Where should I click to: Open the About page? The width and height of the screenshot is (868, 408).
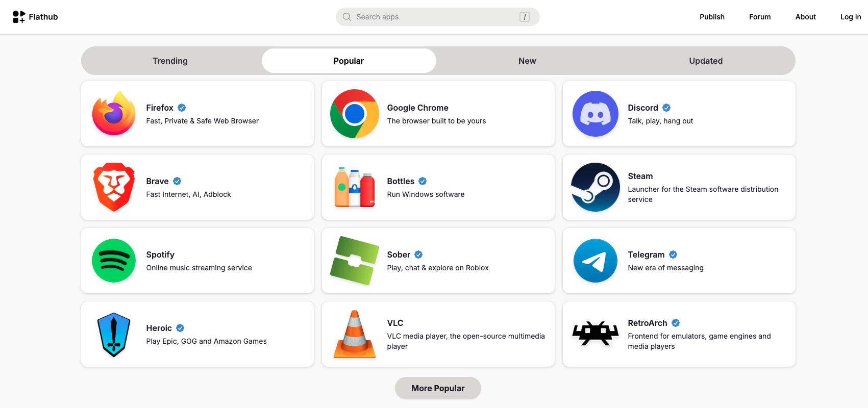(x=806, y=17)
